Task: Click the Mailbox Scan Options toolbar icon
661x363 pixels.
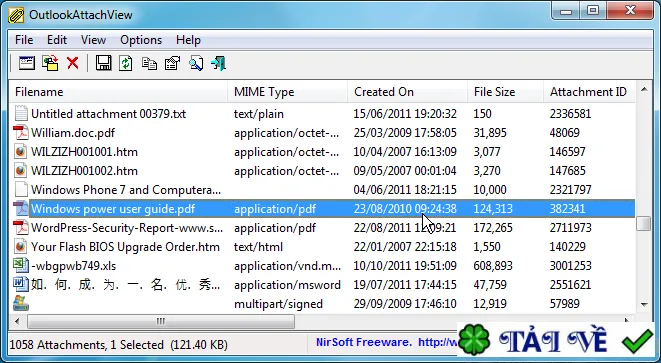Action: (27, 63)
